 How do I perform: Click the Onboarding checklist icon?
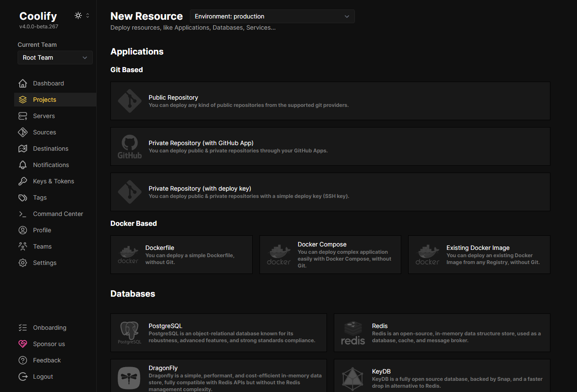(x=23, y=328)
